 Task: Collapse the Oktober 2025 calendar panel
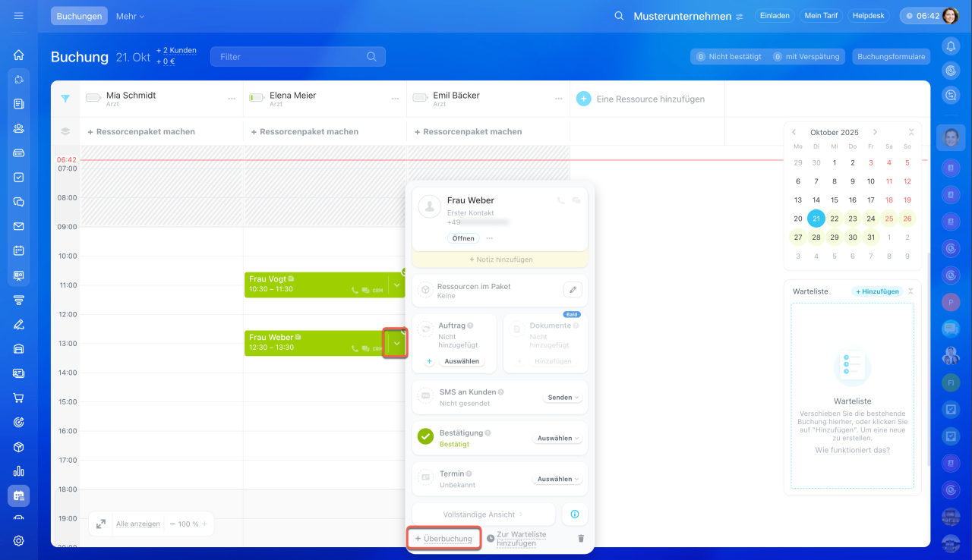[911, 132]
